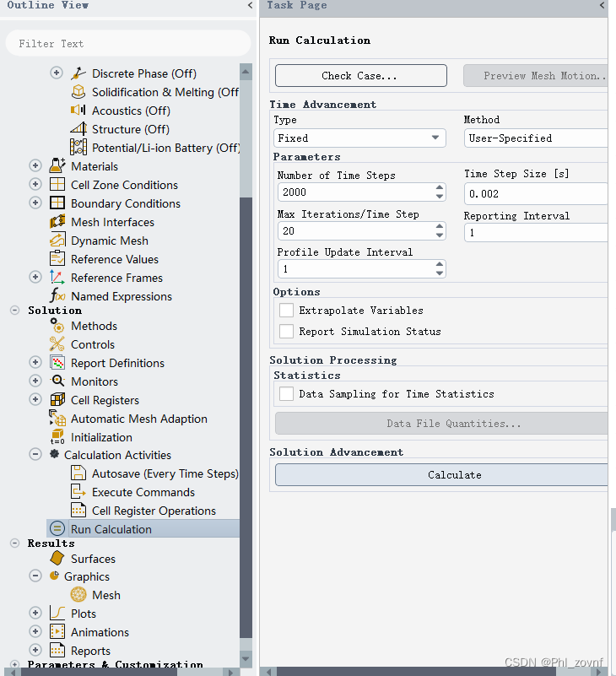The width and height of the screenshot is (616, 676).
Task: Select the Acoustics speaker icon
Action: click(x=78, y=111)
